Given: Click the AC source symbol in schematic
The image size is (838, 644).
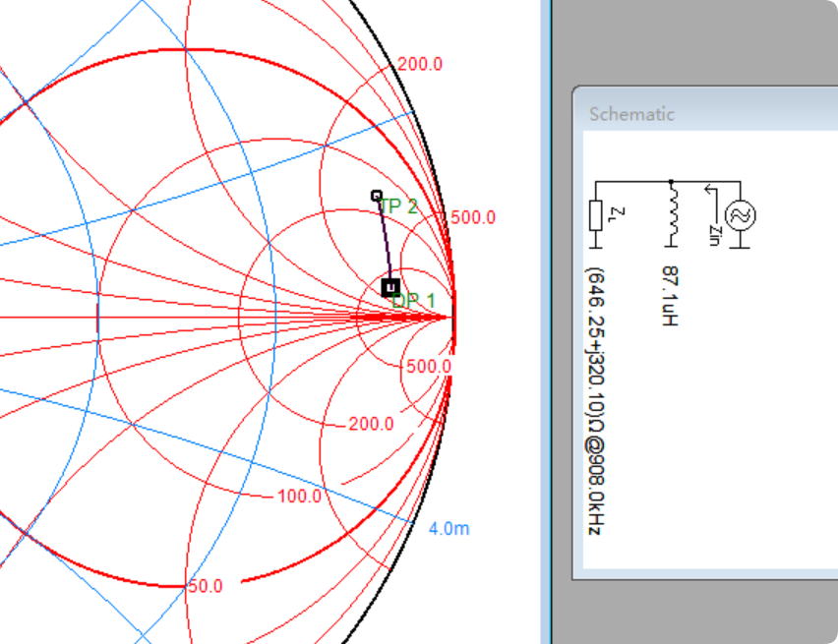Looking at the screenshot, I should click(x=740, y=214).
